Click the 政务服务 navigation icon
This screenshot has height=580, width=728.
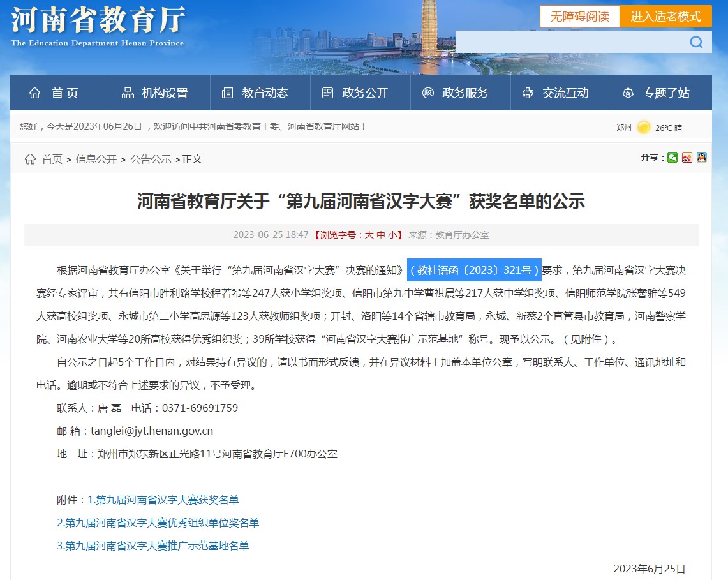tap(428, 93)
